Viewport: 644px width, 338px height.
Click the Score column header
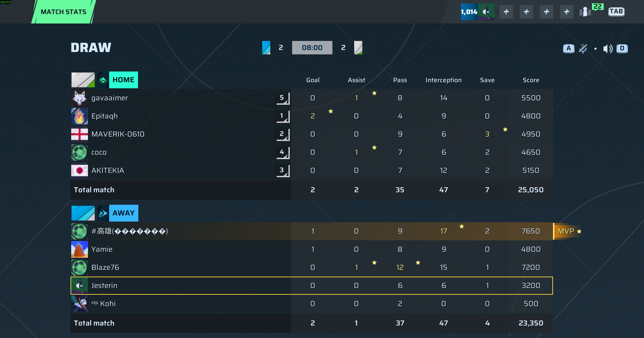coord(531,80)
